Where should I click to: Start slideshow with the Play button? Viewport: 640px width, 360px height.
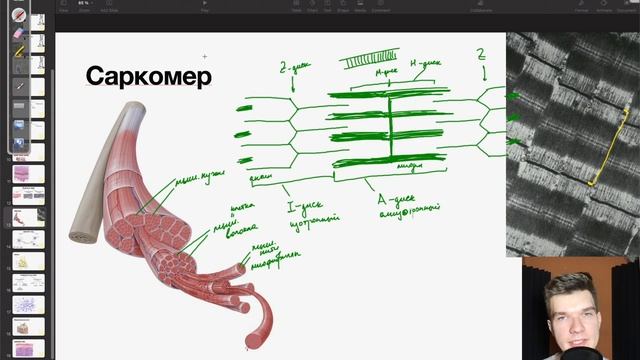click(205, 6)
